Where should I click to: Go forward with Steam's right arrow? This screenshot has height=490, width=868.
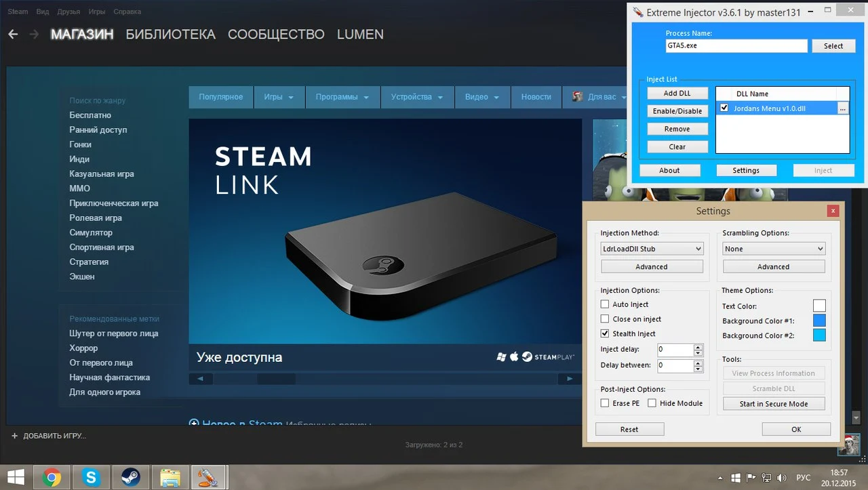coord(34,34)
